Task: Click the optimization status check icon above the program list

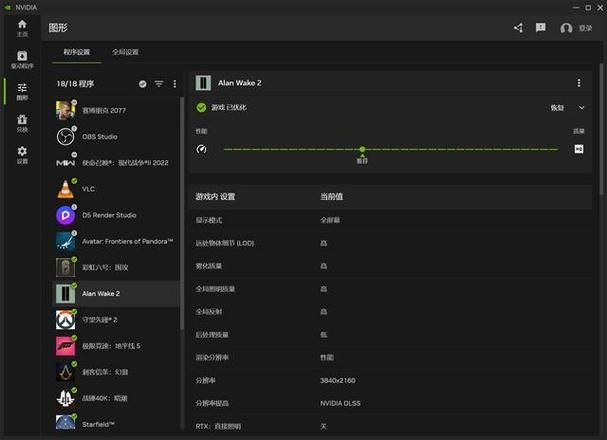Action: click(142, 84)
